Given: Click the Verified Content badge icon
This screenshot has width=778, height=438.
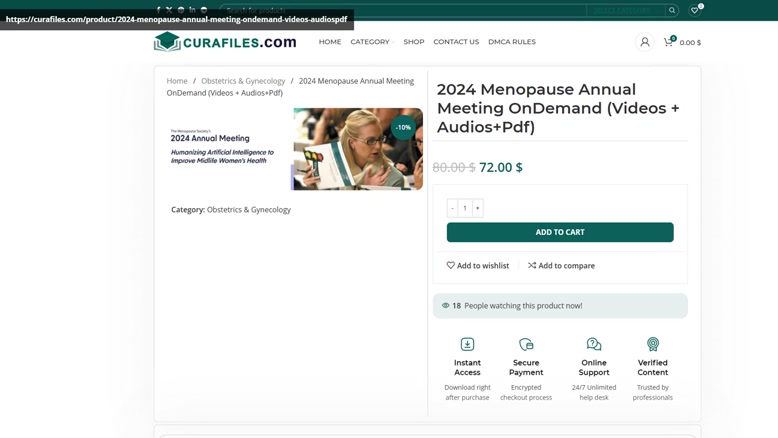Looking at the screenshot, I should tap(652, 344).
